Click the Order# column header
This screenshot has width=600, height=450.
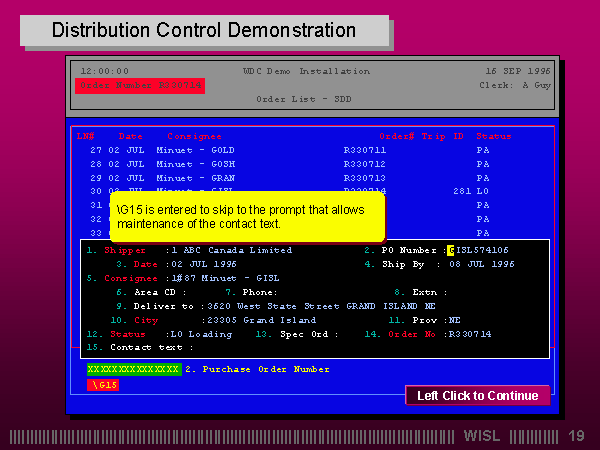point(397,136)
